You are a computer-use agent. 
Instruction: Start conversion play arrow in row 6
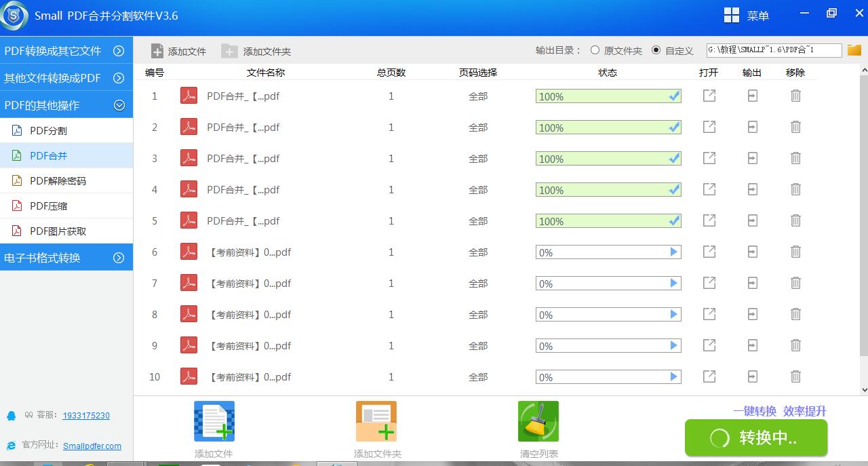[673, 252]
